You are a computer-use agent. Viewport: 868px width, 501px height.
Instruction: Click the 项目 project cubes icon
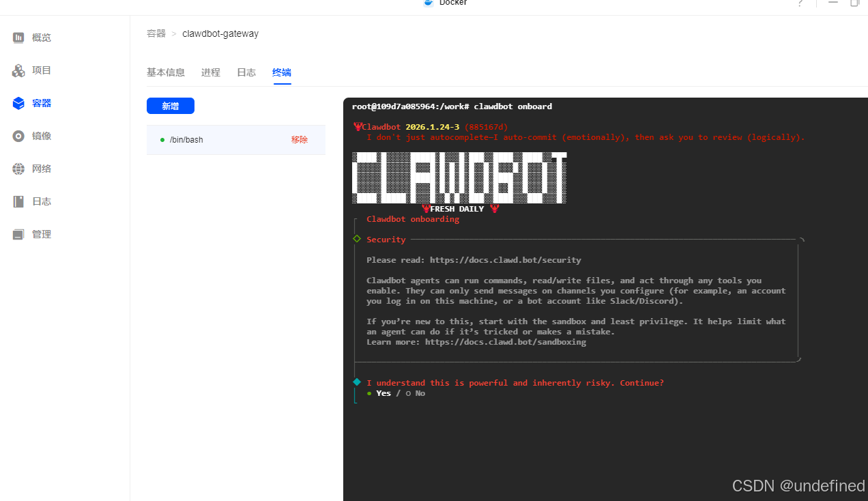(18, 70)
